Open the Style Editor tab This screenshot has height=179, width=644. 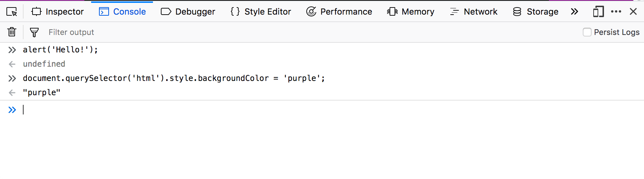point(261,12)
